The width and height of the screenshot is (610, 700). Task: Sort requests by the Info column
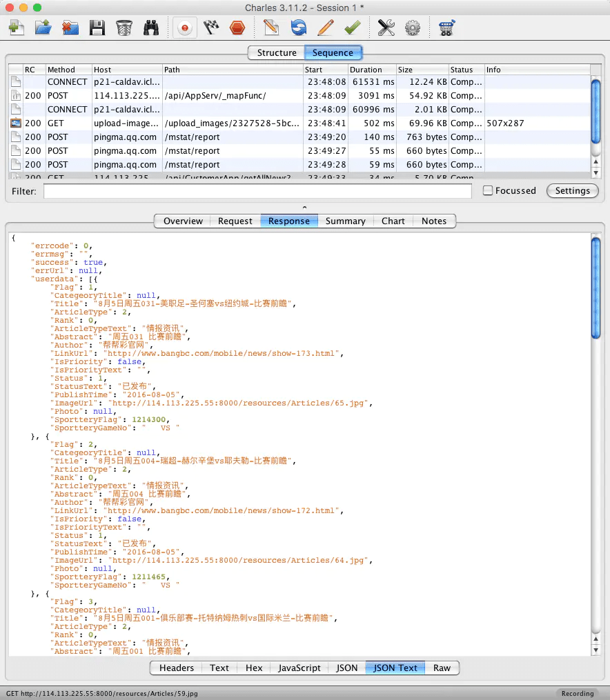538,70
